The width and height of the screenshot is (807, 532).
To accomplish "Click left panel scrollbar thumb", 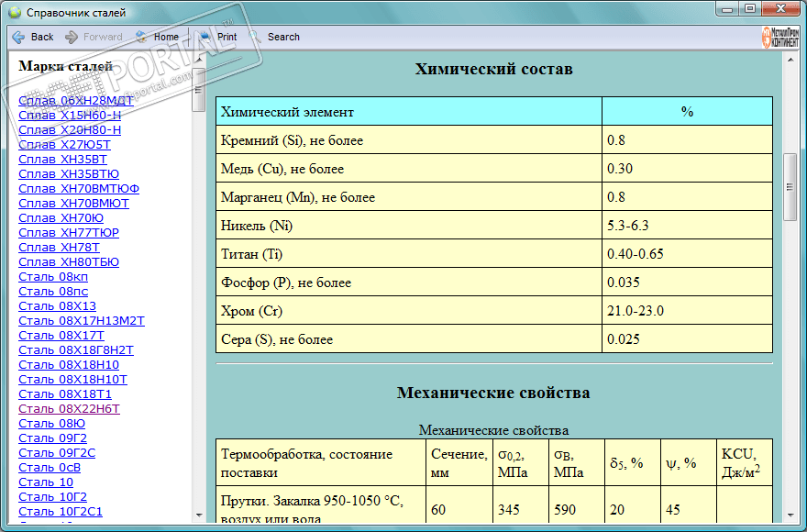I will coord(198,90).
